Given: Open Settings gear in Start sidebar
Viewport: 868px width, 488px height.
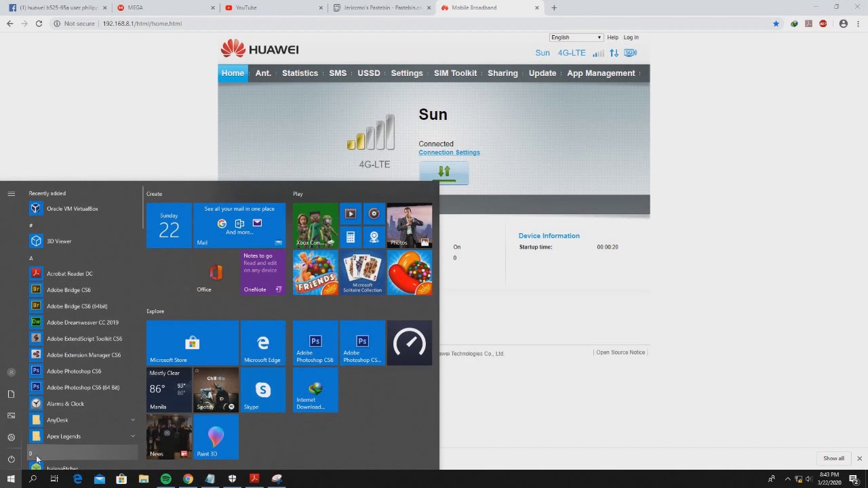Looking at the screenshot, I should (x=11, y=437).
